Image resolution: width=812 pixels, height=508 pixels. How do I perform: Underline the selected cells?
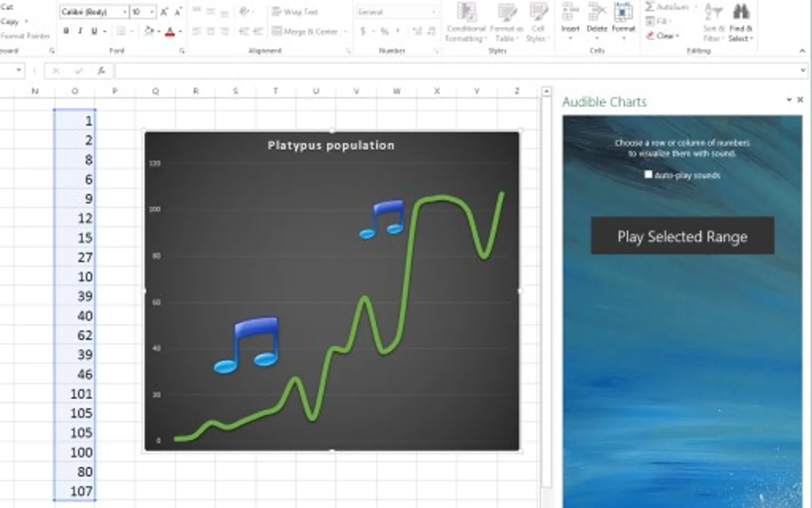click(94, 31)
